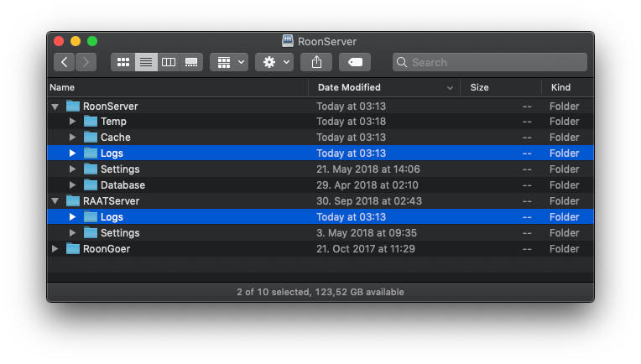
Task: Click date 'Today at 03:18'
Action: [x=352, y=122]
